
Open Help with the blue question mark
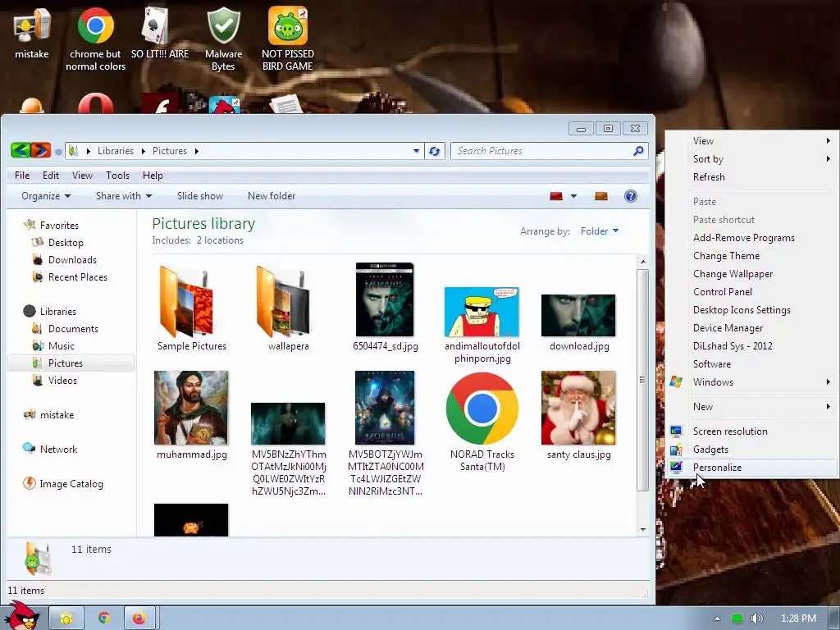pos(631,196)
